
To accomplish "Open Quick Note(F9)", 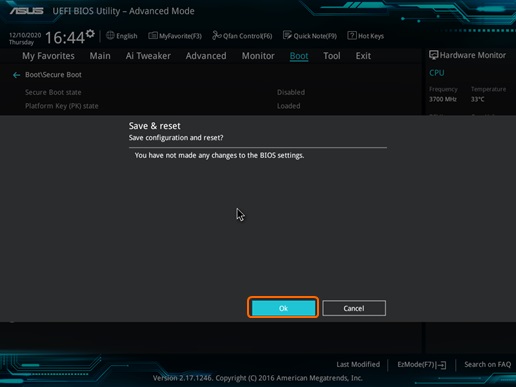I will click(310, 36).
